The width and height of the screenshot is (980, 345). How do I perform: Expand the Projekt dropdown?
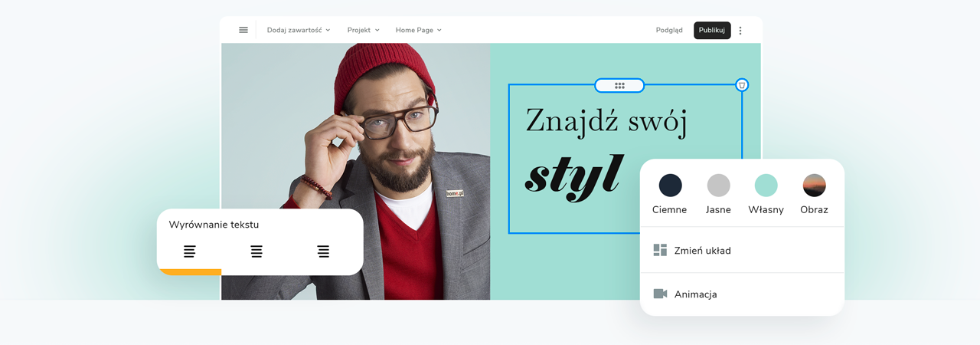coord(363,30)
